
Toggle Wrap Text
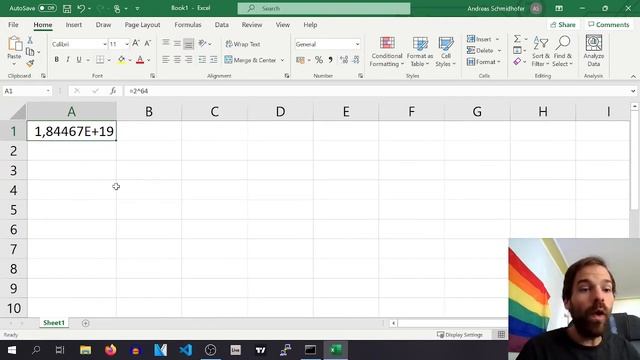tap(243, 44)
